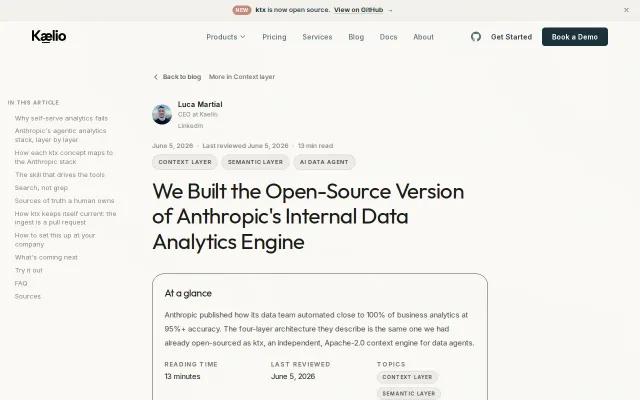Screen dimensions: 640x400
Task: Click the CEO at Kaelio text
Action: tap(198, 115)
